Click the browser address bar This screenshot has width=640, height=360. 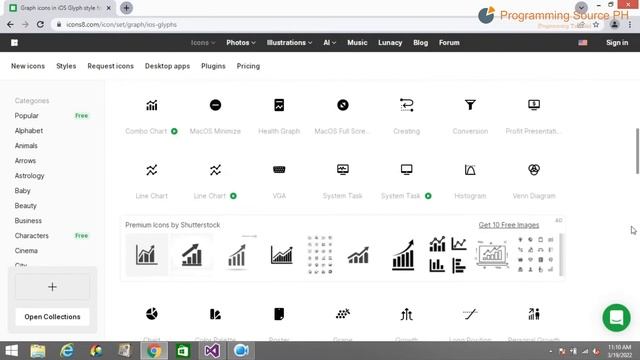click(x=318, y=24)
